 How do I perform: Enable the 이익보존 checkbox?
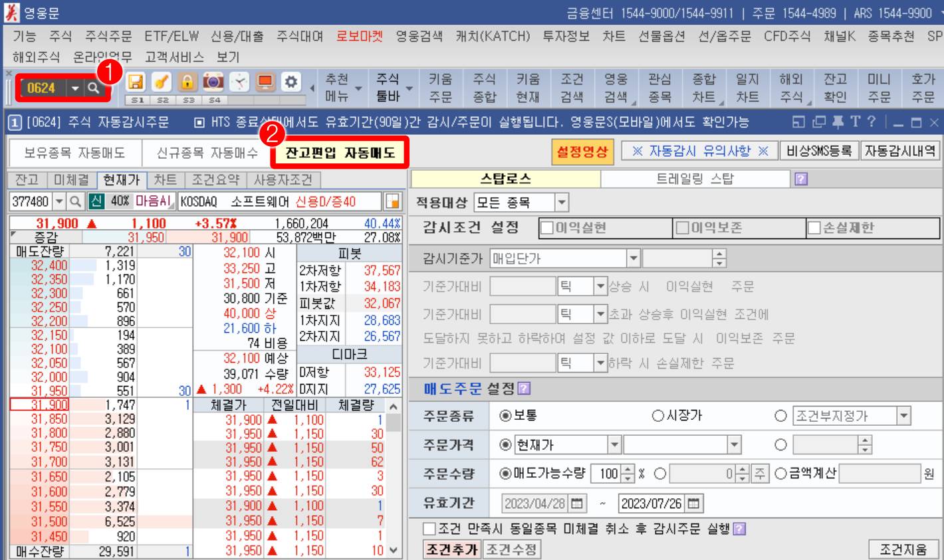pyautogui.click(x=683, y=228)
